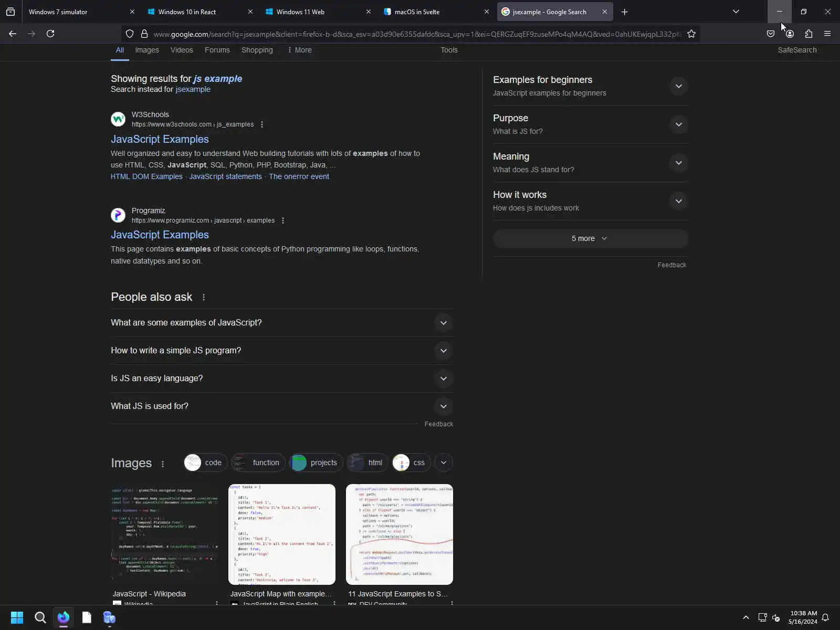Open Programiz result options menu
Screen dimensions: 840x630
pyautogui.click(x=283, y=220)
